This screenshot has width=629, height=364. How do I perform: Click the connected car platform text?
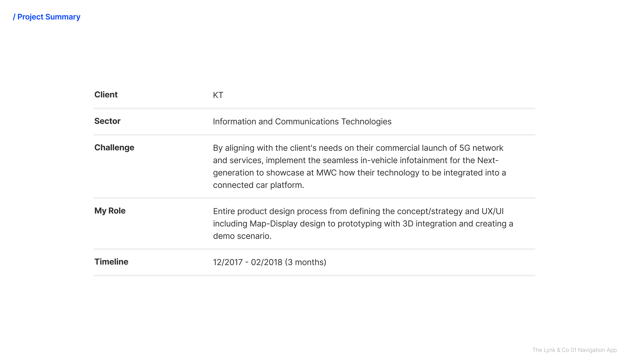pos(258,185)
